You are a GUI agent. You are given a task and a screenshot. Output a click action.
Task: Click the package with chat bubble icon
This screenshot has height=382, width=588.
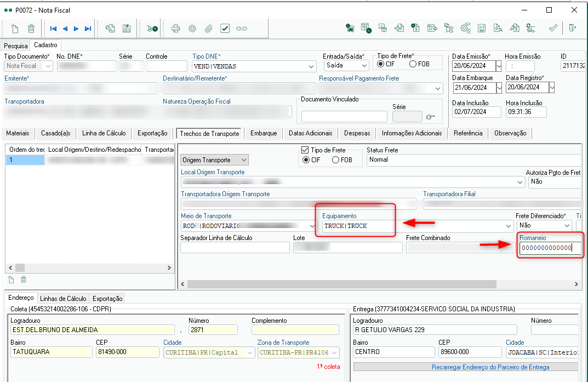coord(383,28)
